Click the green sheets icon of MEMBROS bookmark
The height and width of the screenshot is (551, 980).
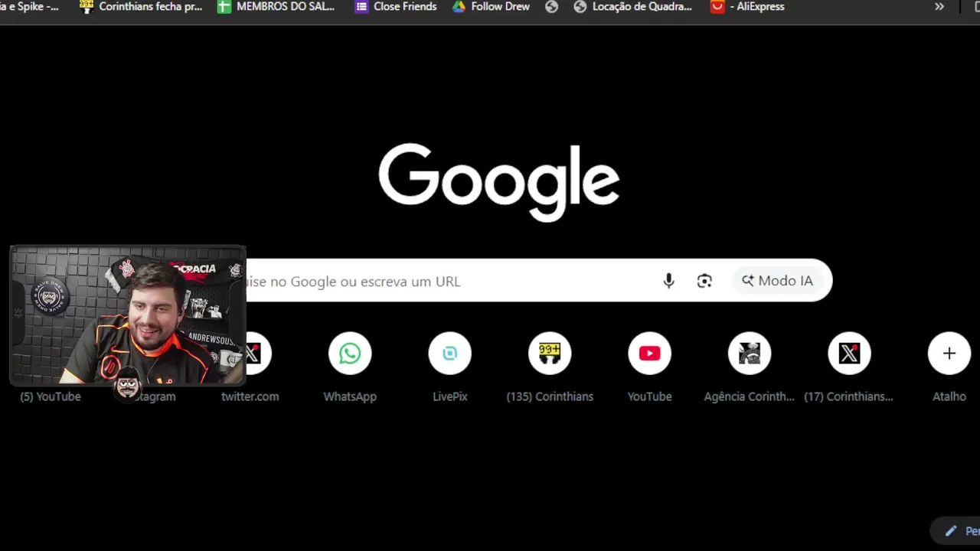[224, 6]
